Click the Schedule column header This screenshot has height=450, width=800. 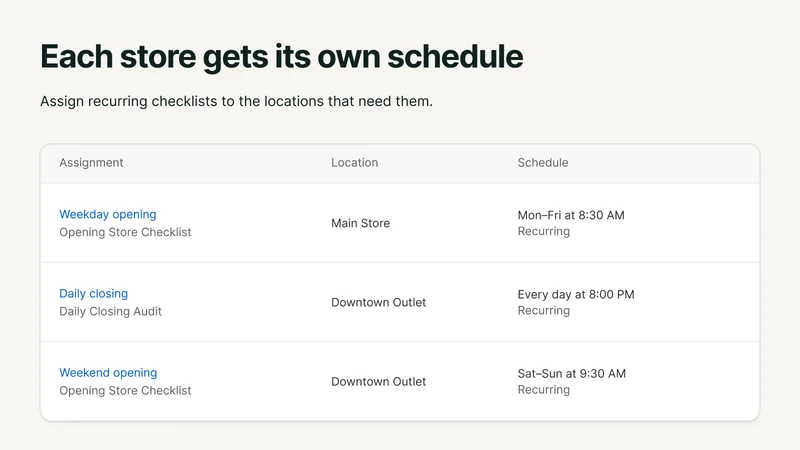coord(543,162)
